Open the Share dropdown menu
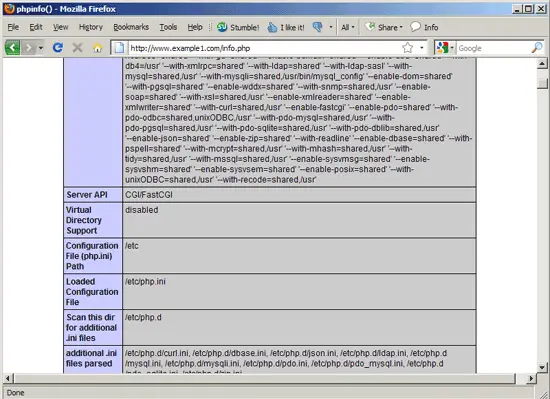This screenshot has height=399, width=550. [x=384, y=27]
